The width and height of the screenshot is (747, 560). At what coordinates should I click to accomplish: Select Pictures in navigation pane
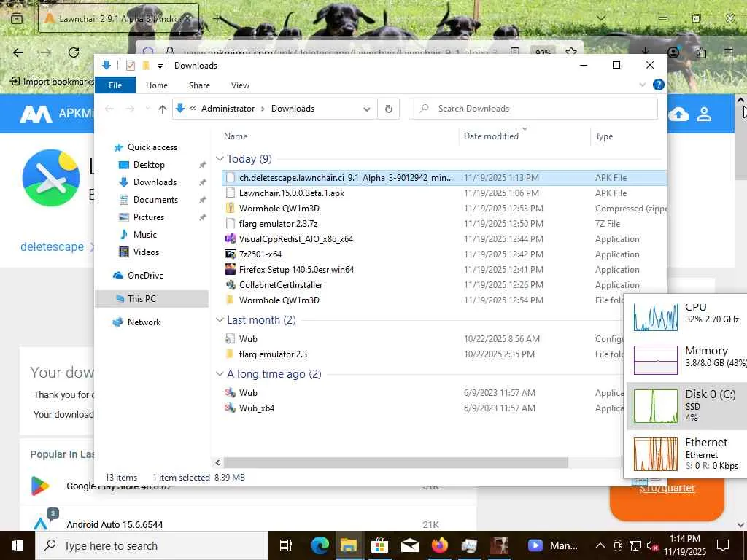(x=148, y=217)
